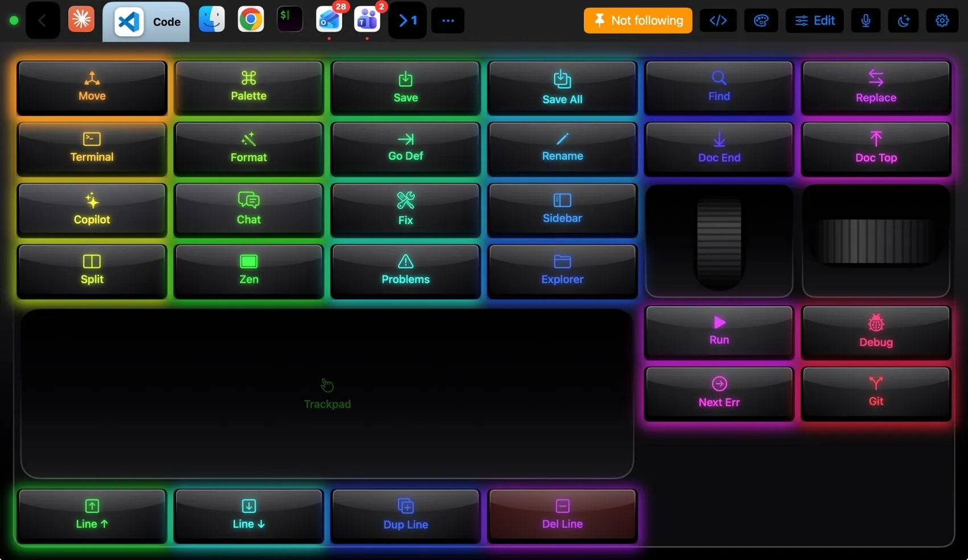Select the Code app tab
The image size is (968, 560).
pos(146,22)
